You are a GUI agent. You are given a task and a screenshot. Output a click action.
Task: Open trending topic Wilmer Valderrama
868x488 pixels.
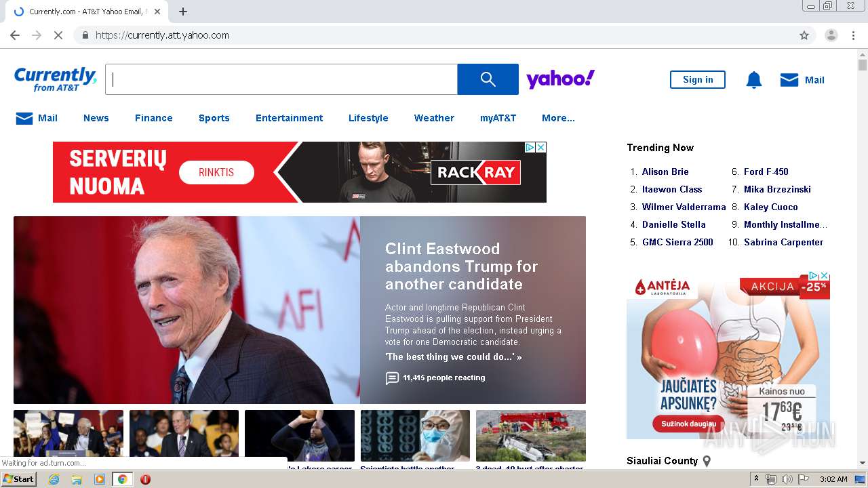click(x=684, y=207)
